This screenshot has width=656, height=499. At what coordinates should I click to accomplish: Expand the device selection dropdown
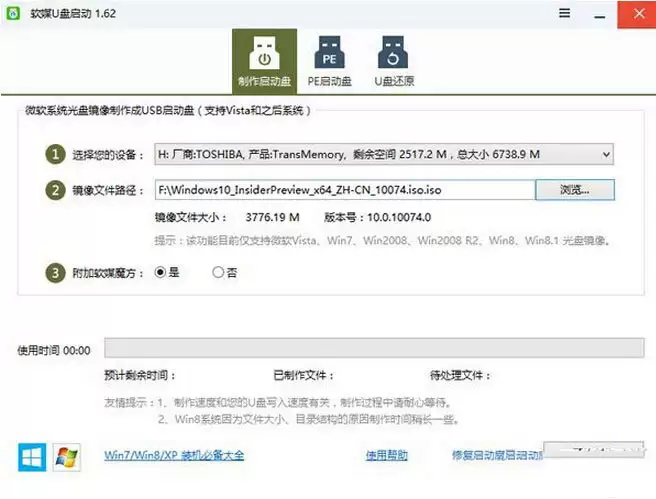(x=384, y=154)
